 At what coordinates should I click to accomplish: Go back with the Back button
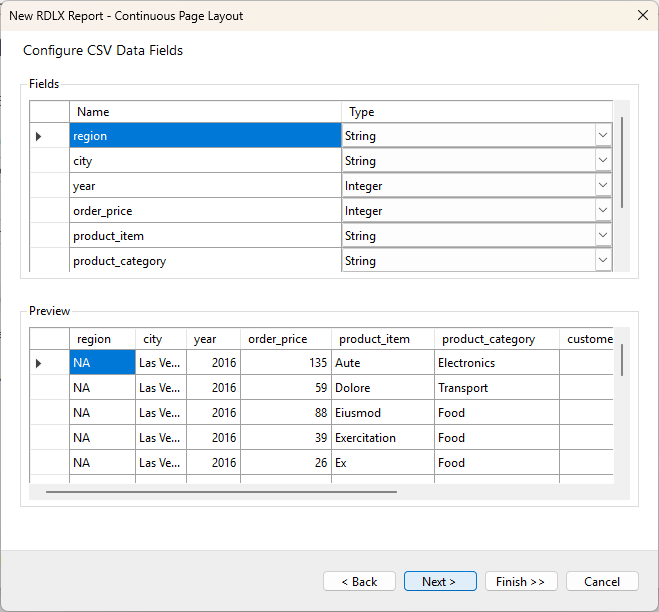point(359,581)
